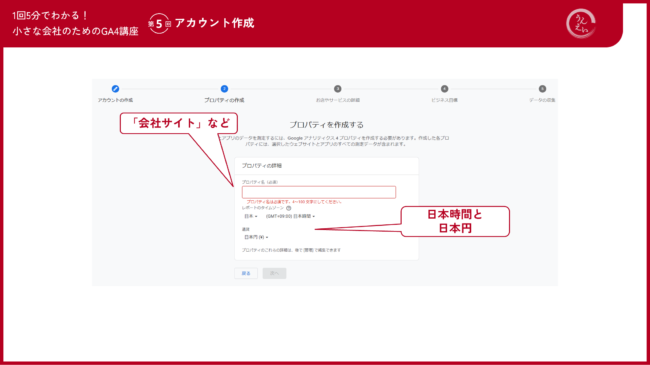Select step 2 circle プロパティの作成
This screenshot has height=365, width=650.
pos(224,89)
